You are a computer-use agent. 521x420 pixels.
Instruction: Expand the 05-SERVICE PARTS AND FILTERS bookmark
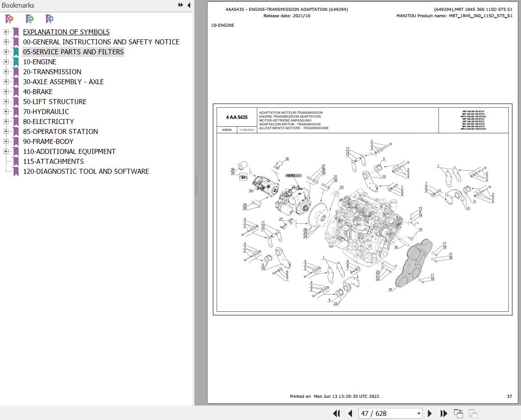5,52
